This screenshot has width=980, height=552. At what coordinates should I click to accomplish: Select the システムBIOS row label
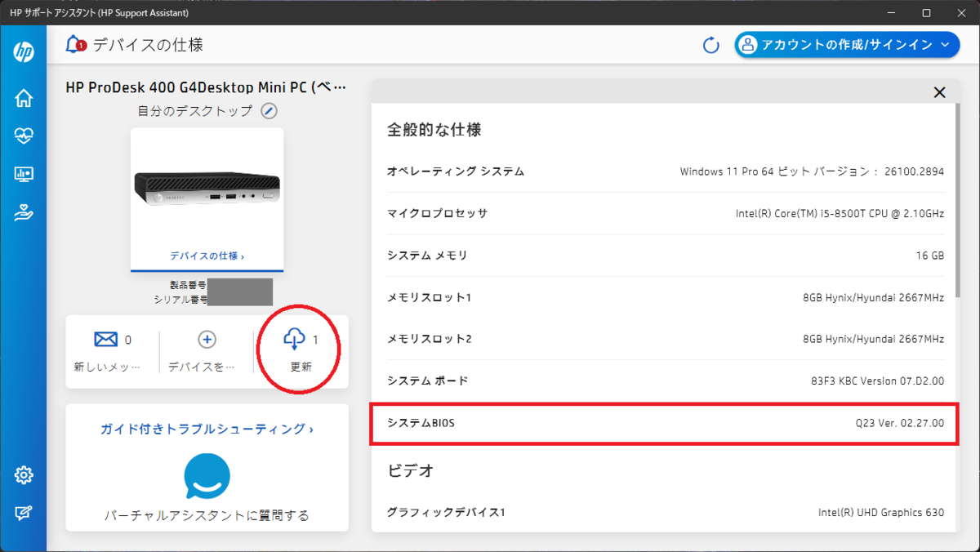coord(421,423)
